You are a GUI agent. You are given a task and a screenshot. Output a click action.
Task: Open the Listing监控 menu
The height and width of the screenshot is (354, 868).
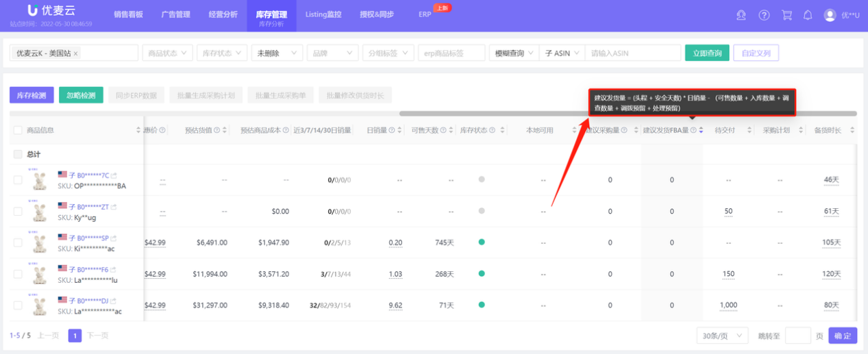[x=323, y=14]
